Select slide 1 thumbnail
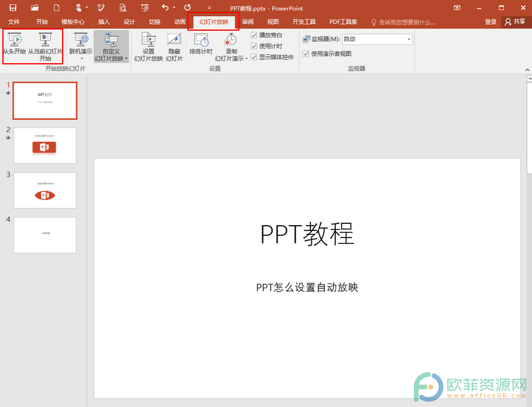532x407 pixels. click(x=45, y=101)
